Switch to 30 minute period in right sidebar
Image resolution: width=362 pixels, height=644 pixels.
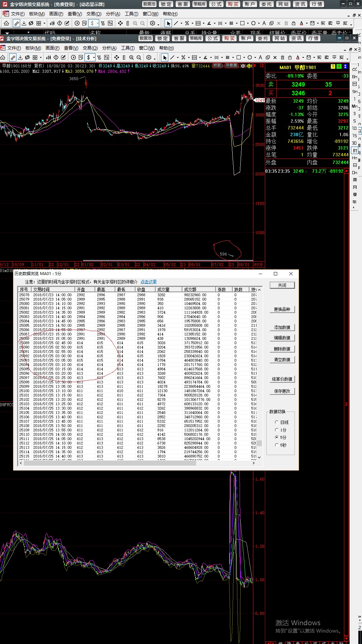coord(355,143)
